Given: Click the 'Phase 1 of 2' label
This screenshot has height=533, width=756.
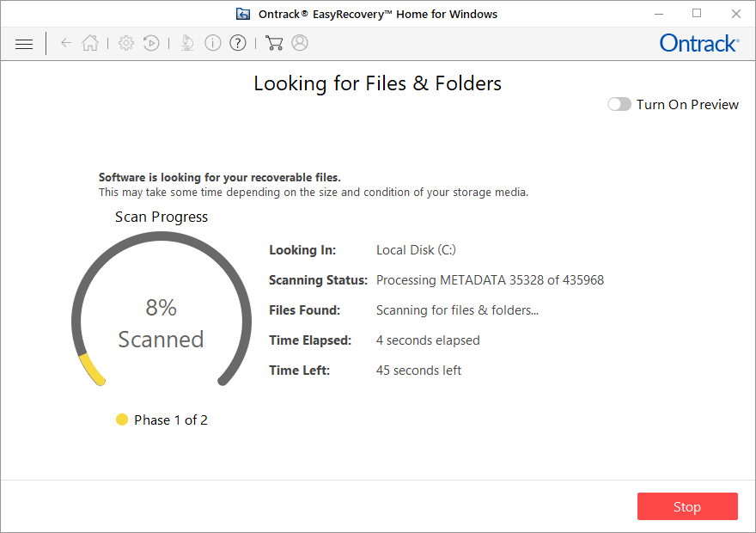Looking at the screenshot, I should [x=171, y=420].
